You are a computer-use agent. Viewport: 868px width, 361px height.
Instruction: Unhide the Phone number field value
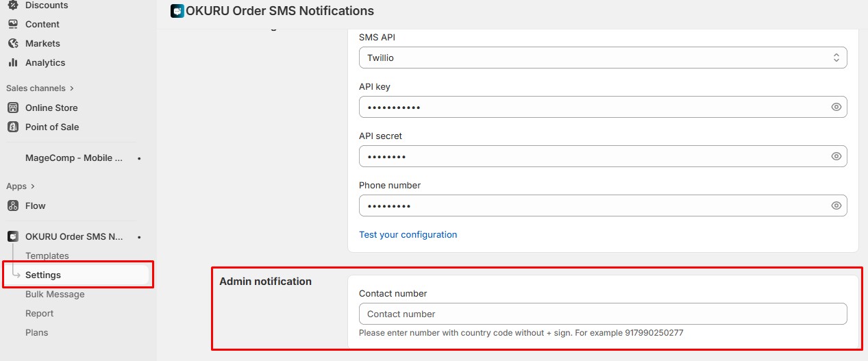click(836, 206)
